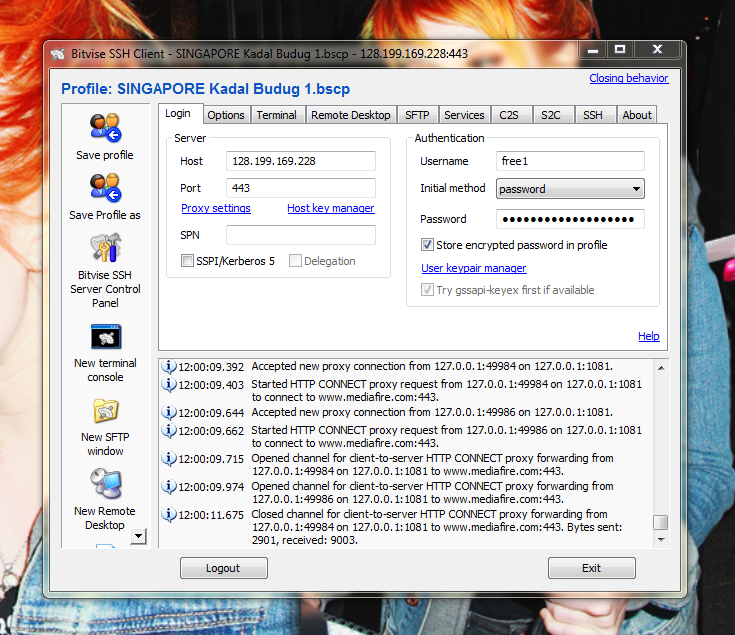Screen dimensions: 735x635
Task: Click the Username input field
Action: 570,161
